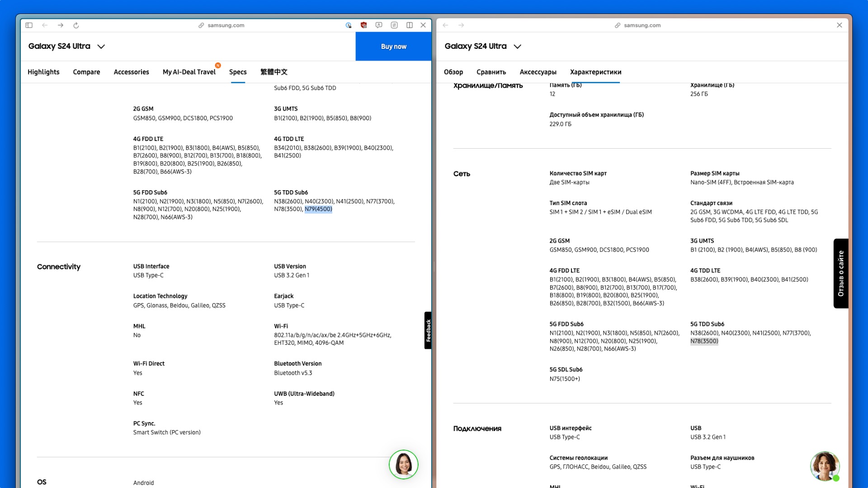
Task: Click the highlighted N78(3500) text in right window
Action: pyautogui.click(x=704, y=341)
